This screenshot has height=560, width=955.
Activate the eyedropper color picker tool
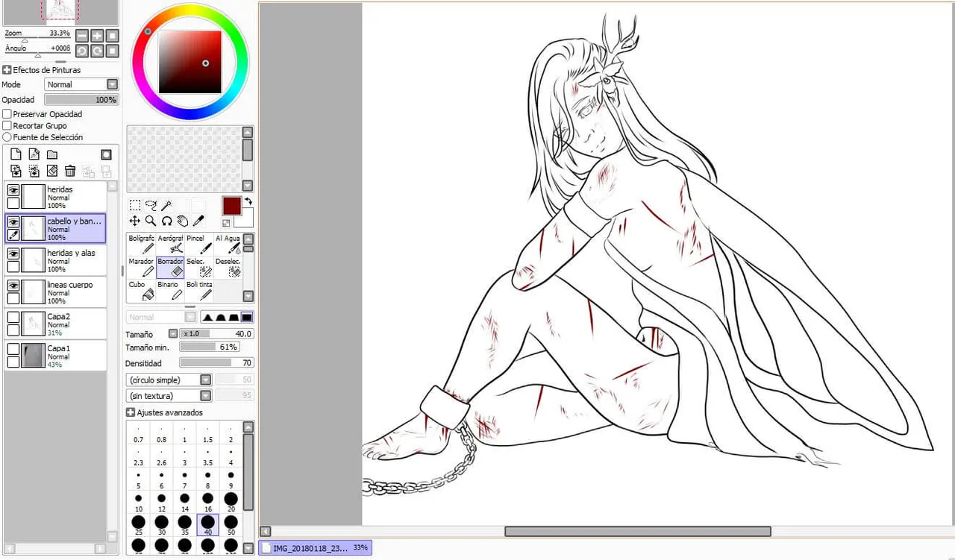(198, 221)
